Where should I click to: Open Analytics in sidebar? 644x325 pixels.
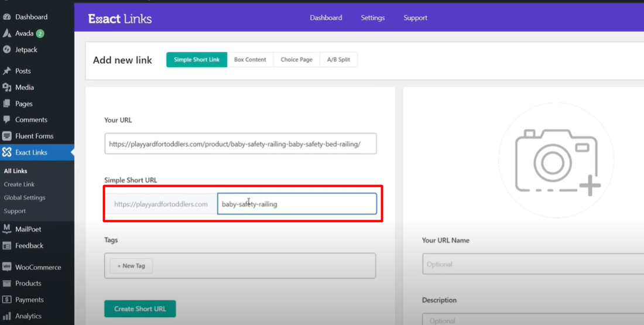28,316
